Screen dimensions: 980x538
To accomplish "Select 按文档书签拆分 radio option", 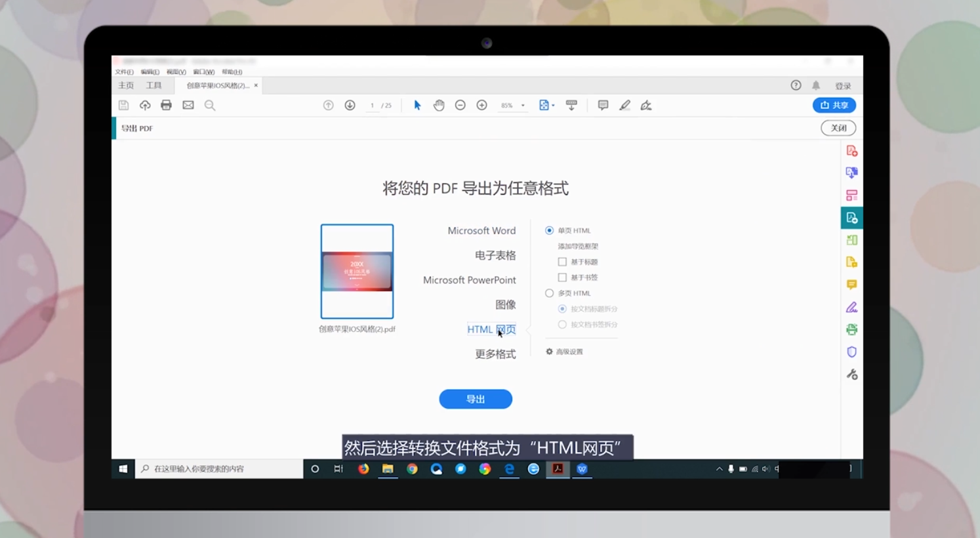I will tap(562, 324).
